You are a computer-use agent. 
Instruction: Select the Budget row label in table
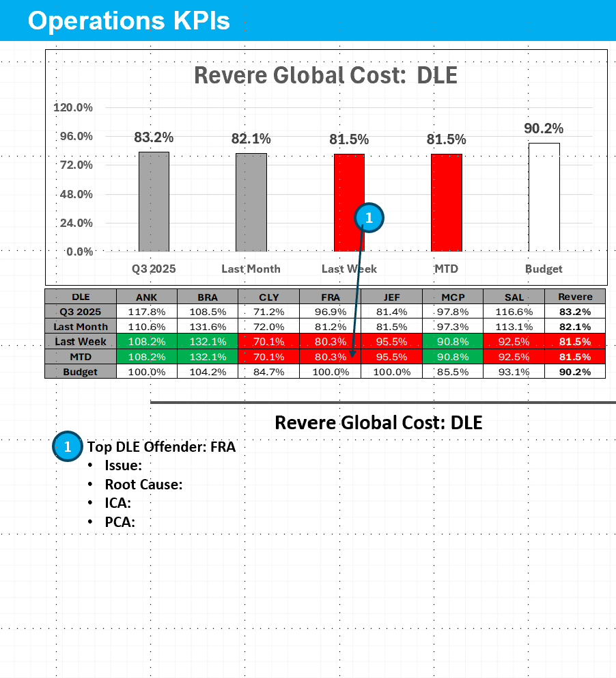pyautogui.click(x=81, y=372)
